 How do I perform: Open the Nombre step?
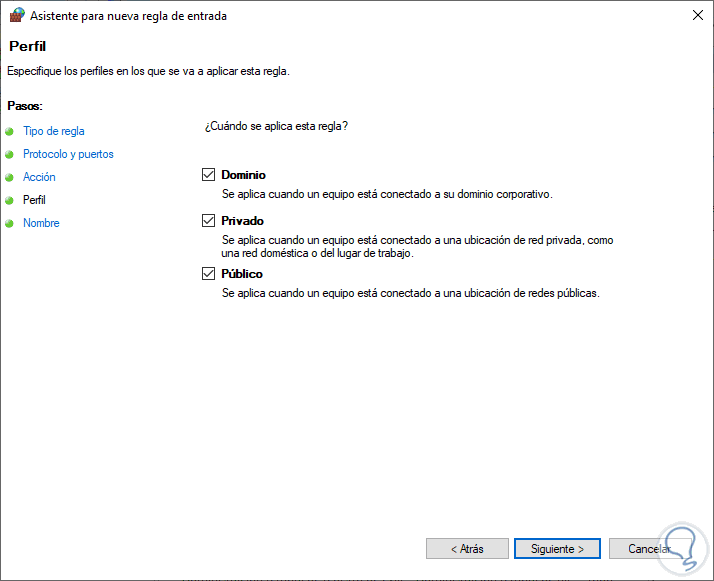pyautogui.click(x=41, y=223)
